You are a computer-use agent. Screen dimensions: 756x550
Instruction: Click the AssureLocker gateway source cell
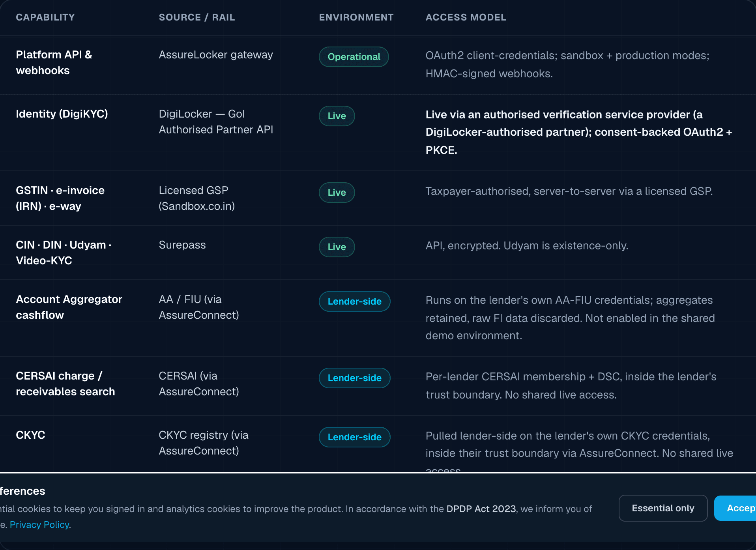click(x=216, y=54)
